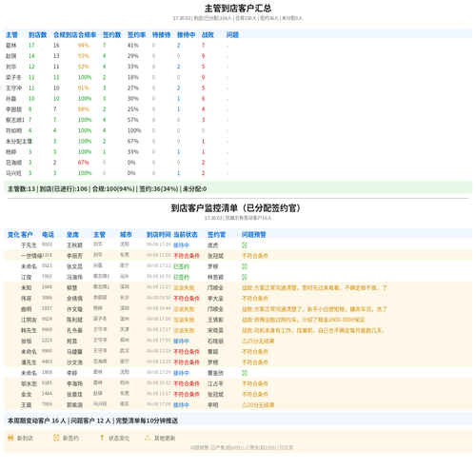The image size is (476, 469).
Task: Click green normal-status icon in 于先生 row
Action: (245, 245)
